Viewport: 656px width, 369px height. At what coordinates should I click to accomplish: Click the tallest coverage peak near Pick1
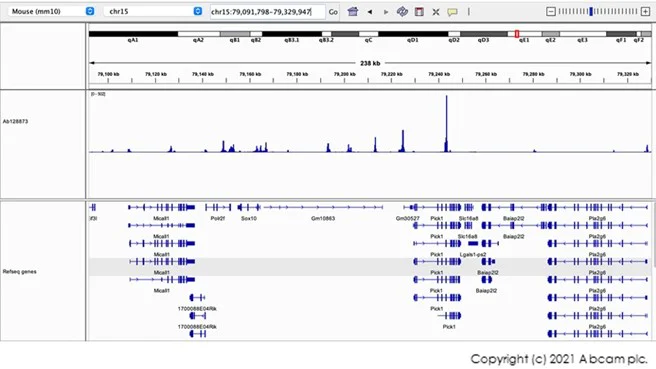click(x=446, y=123)
